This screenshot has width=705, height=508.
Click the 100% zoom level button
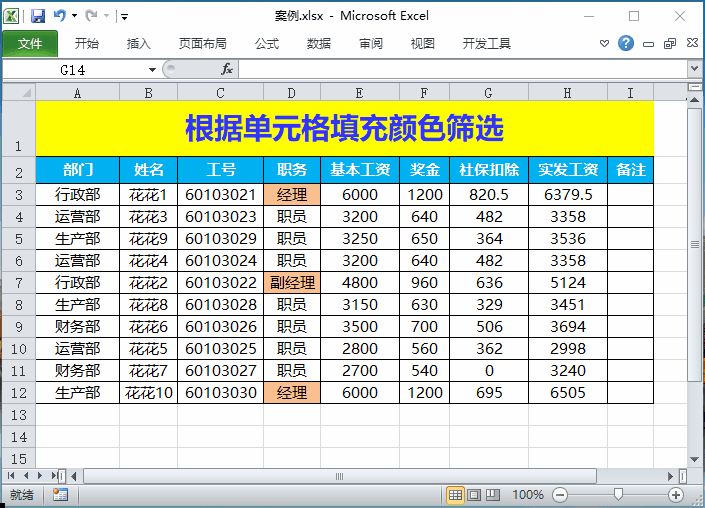527,495
